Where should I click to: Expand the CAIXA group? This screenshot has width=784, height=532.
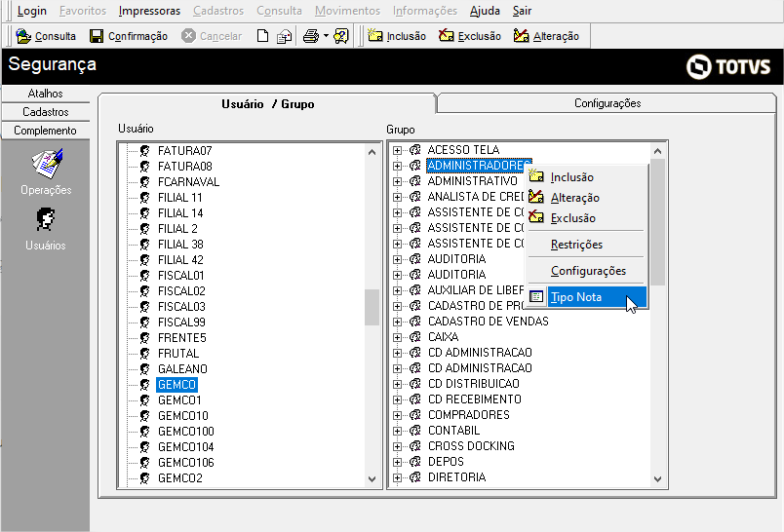point(397,337)
